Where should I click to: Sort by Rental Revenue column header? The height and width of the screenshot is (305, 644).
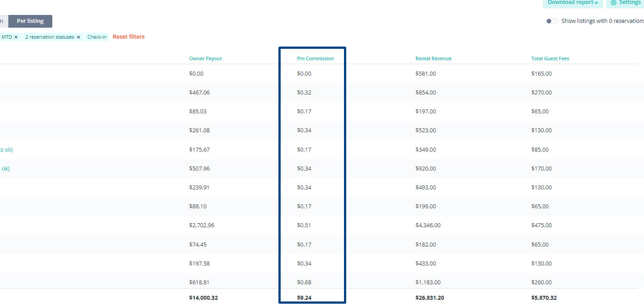[433, 58]
